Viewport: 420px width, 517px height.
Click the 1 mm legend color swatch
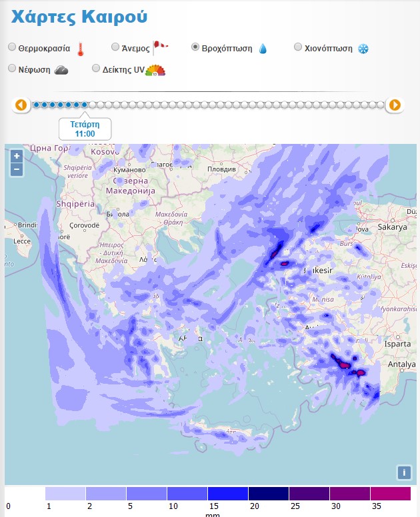(65, 494)
